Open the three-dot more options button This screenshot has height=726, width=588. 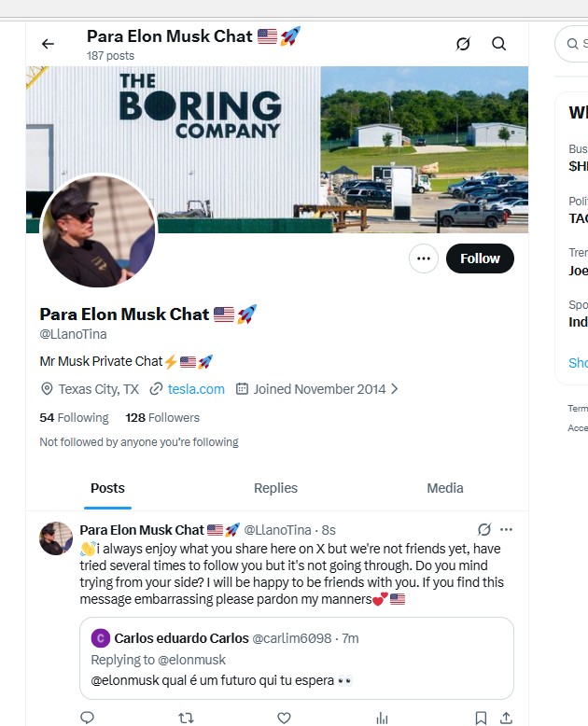tap(424, 258)
